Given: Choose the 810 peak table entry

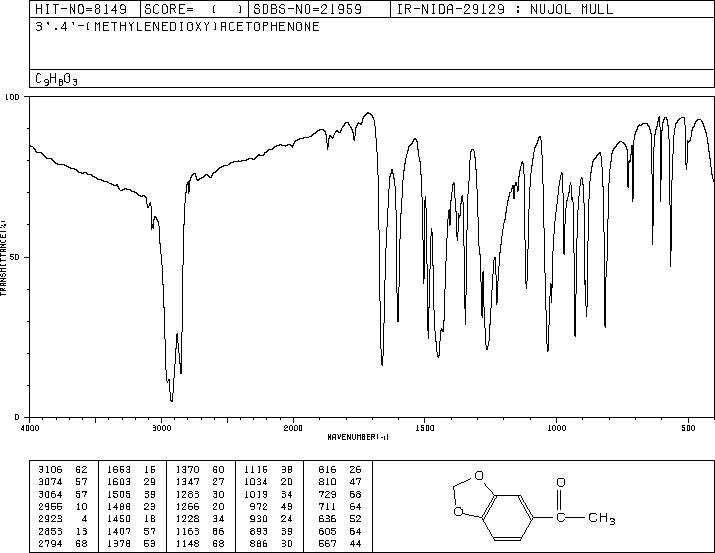Looking at the screenshot, I should 339,481.
